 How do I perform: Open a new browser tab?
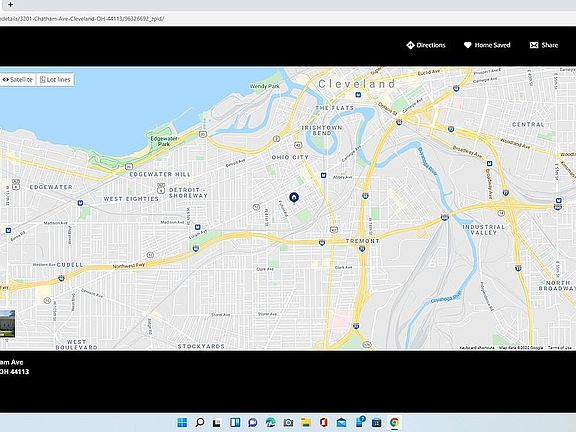point(10,5)
